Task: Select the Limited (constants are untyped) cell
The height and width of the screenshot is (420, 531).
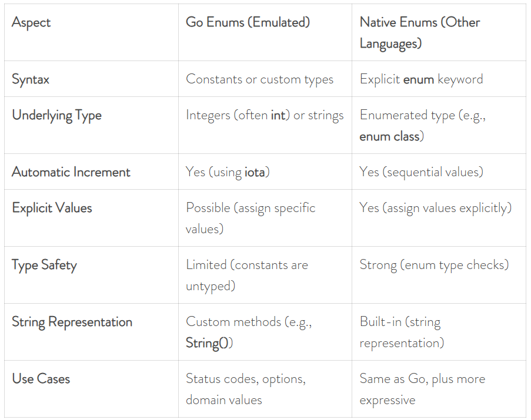Action: [x=265, y=274]
